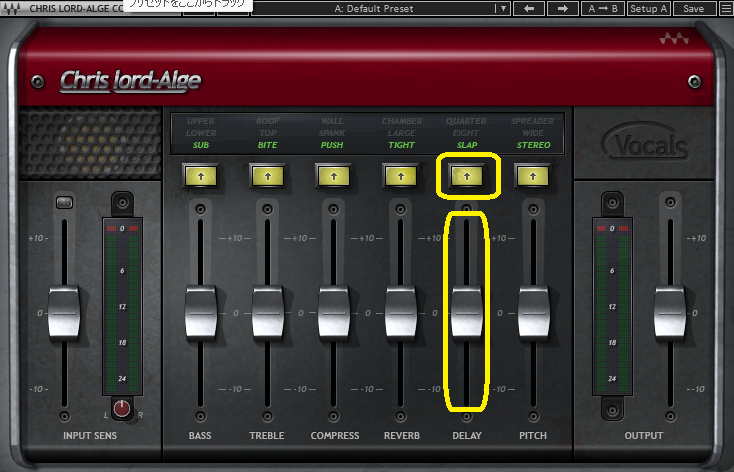
Task: Click the L/R balance knob under input meter
Action: click(122, 408)
